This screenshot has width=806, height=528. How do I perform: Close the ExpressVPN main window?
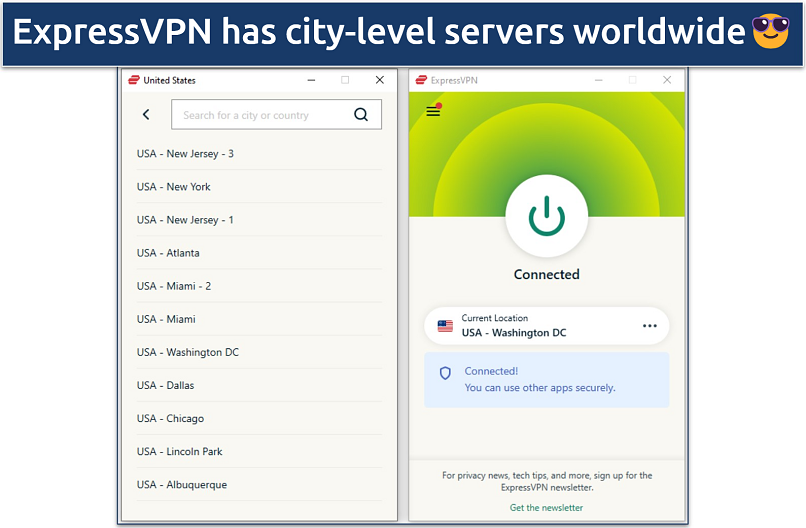(667, 80)
